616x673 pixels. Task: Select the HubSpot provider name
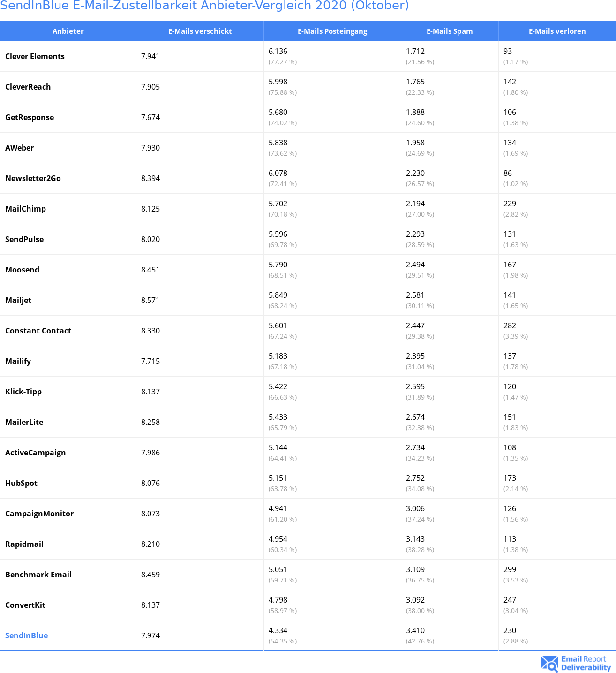point(21,483)
